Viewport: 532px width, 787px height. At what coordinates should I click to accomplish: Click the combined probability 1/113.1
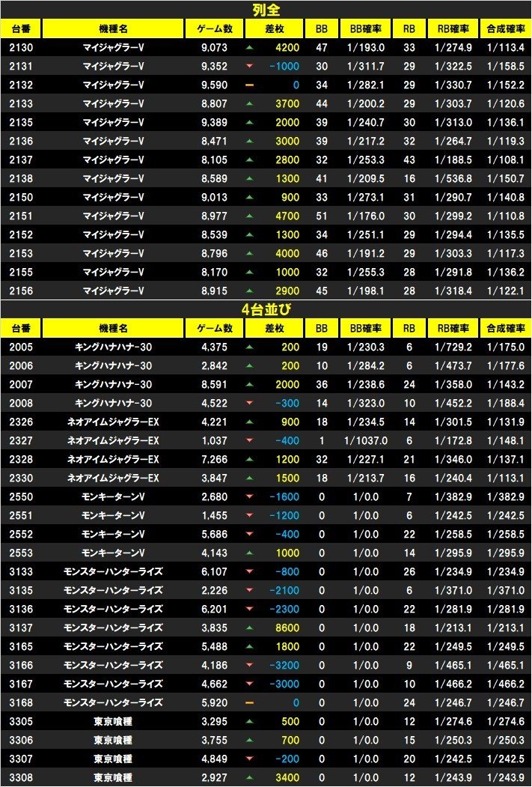tap(505, 478)
